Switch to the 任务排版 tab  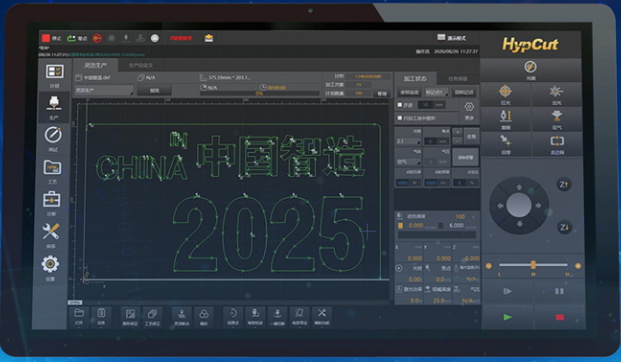(458, 78)
